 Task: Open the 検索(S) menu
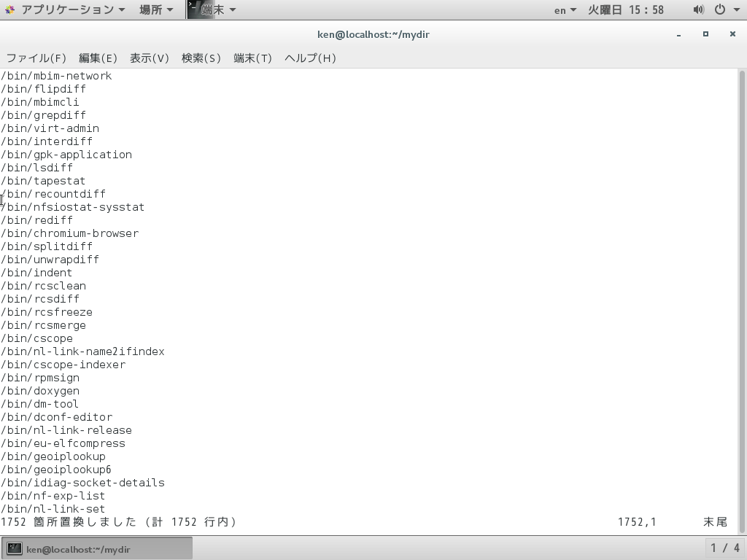pos(201,58)
